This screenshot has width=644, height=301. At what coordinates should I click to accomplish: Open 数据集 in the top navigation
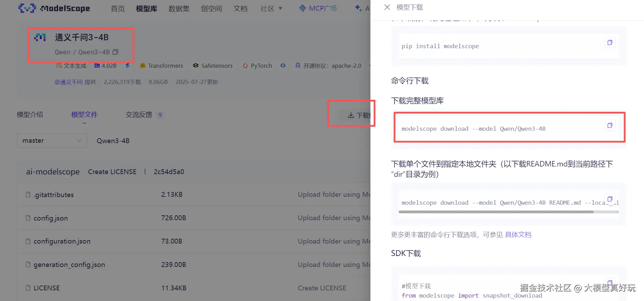(179, 8)
